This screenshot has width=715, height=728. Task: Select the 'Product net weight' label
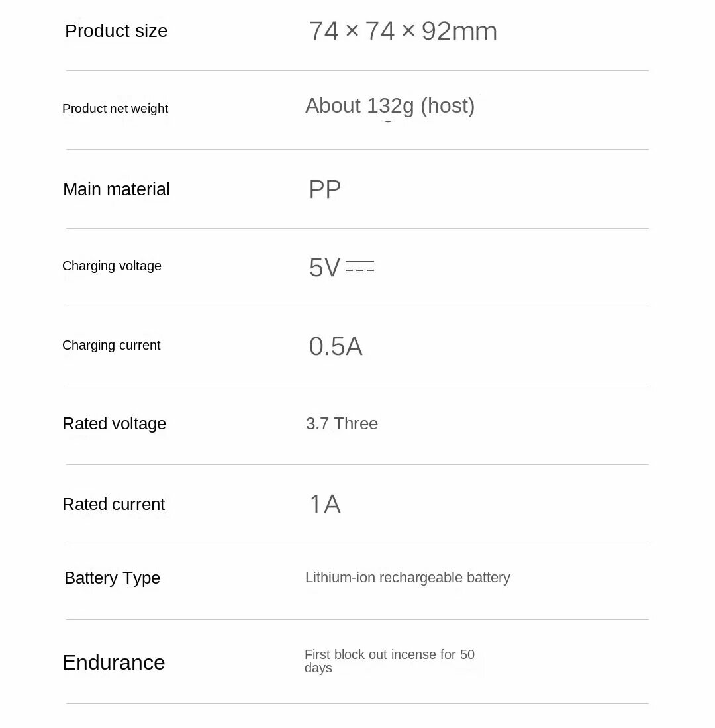click(x=115, y=109)
